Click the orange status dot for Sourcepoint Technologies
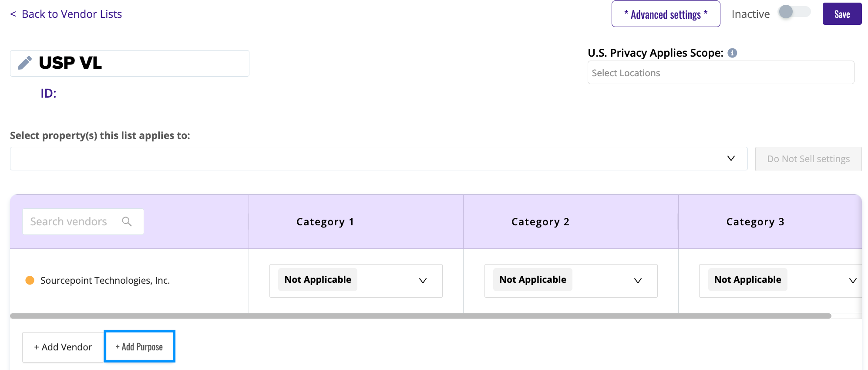 pyautogui.click(x=30, y=280)
